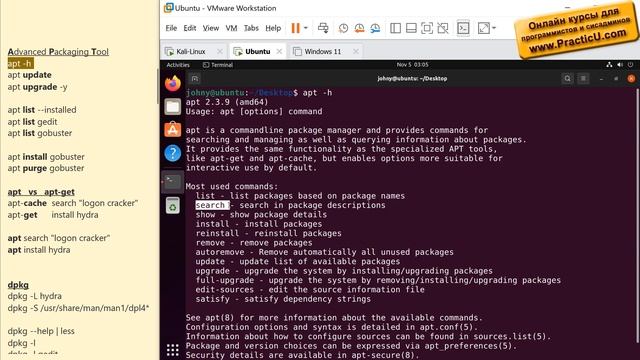Open the Files app in the Ubuntu dock

tap(173, 107)
